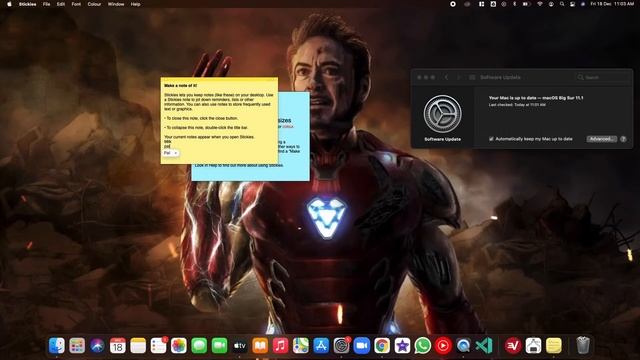
Task: Open ExpressVPN in the Dock
Action: point(513,346)
